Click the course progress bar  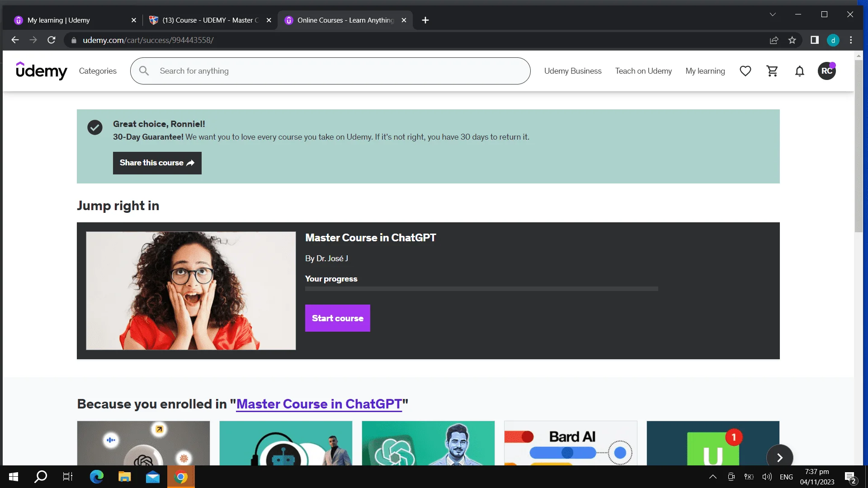pos(481,289)
